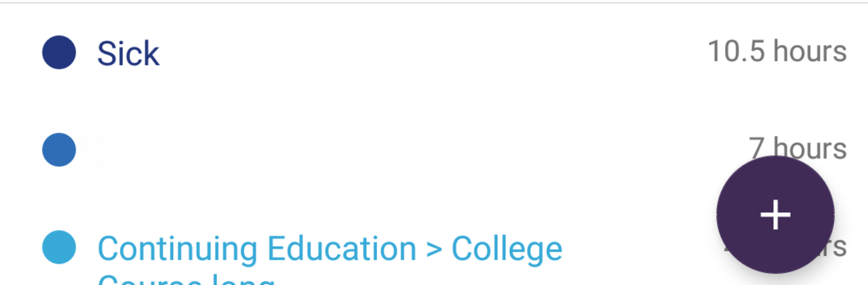Click the > arrow before College
Image resolution: width=868 pixels, height=285 pixels.
[434, 250]
